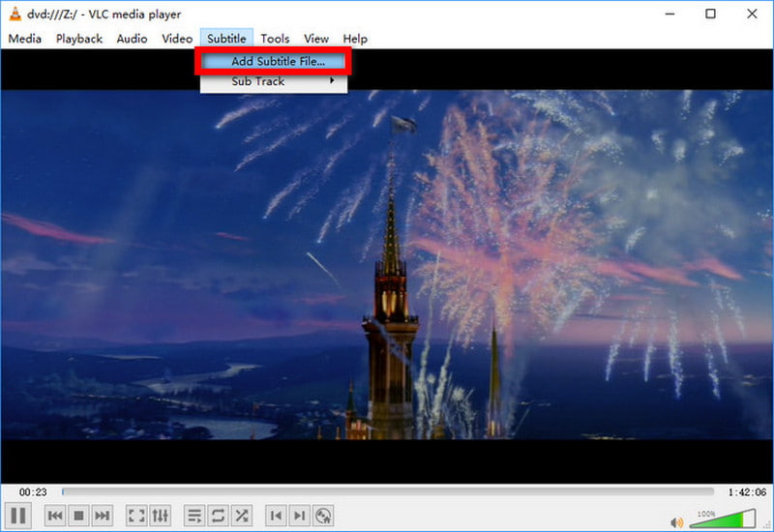The height and width of the screenshot is (532, 774).
Task: Go to next DVD chapter
Action: pos(300,516)
